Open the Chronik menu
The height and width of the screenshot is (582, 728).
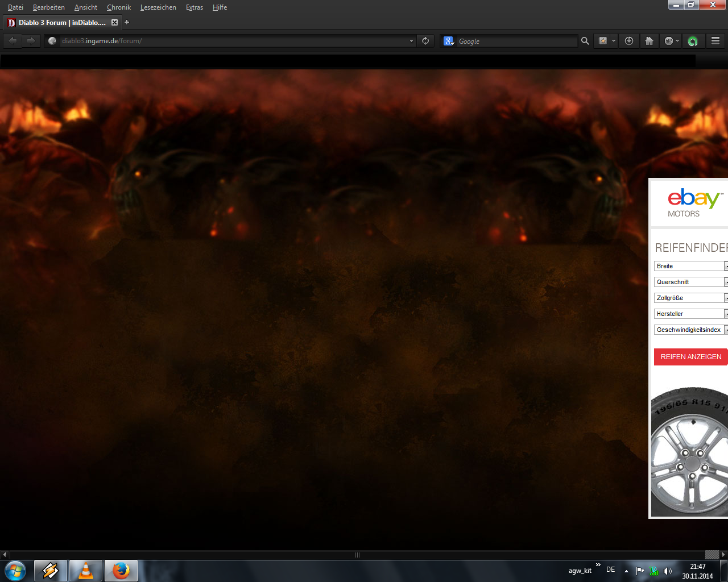[x=119, y=7]
